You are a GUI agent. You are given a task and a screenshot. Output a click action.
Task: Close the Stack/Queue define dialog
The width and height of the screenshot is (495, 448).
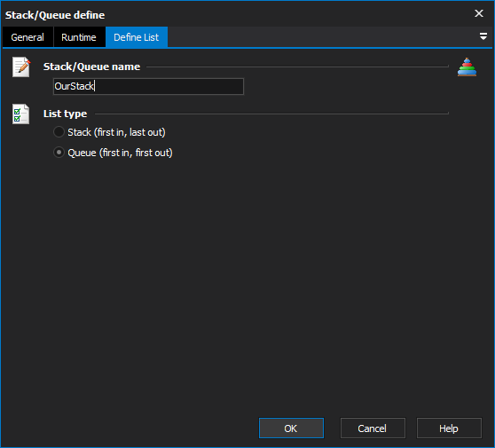tap(479, 13)
